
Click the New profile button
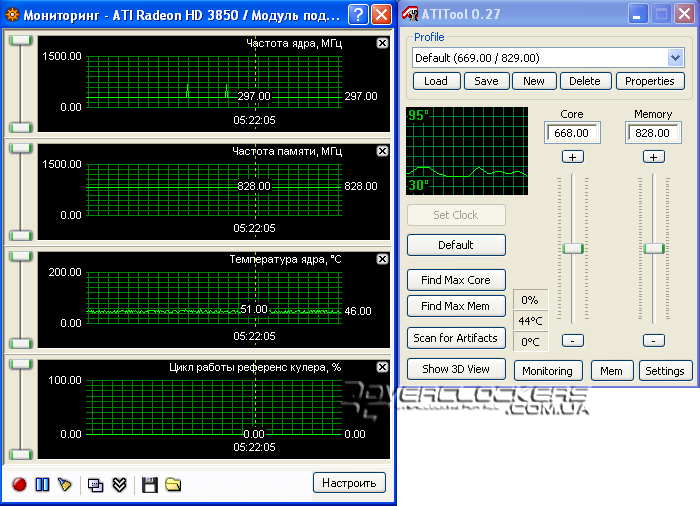click(534, 81)
